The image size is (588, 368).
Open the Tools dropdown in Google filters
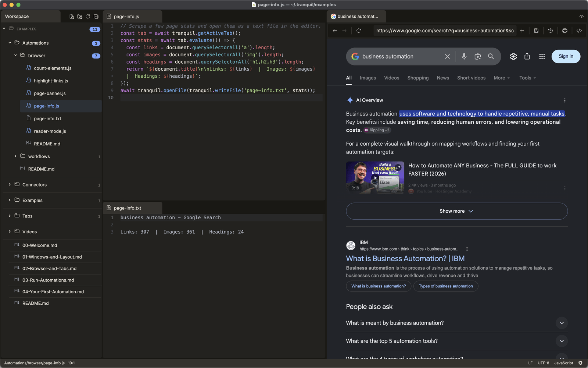pos(527,78)
